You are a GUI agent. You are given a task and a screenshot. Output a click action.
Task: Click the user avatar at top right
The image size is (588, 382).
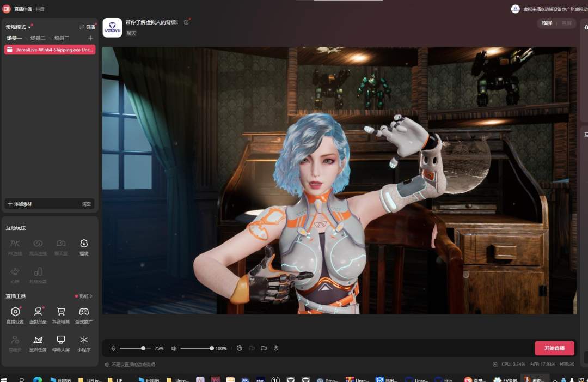[516, 9]
